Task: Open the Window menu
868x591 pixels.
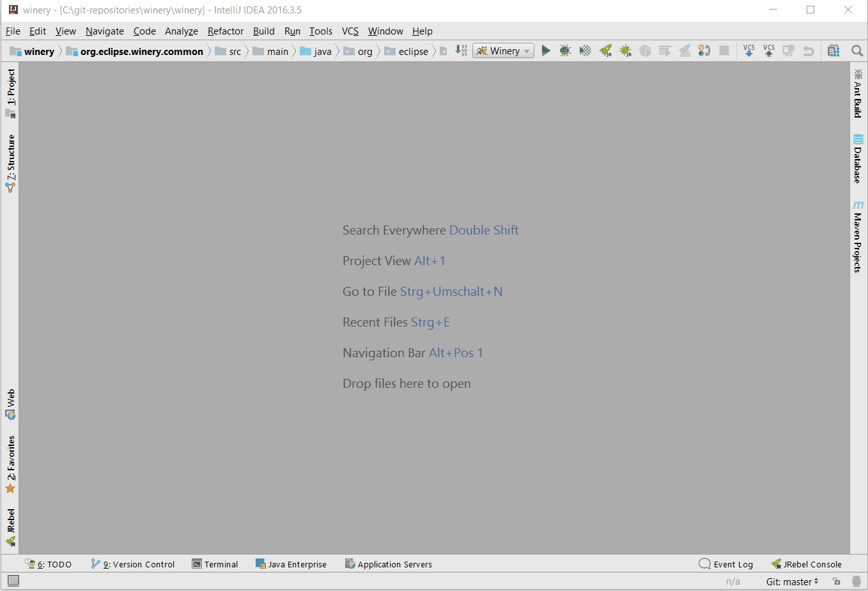Action: (385, 31)
